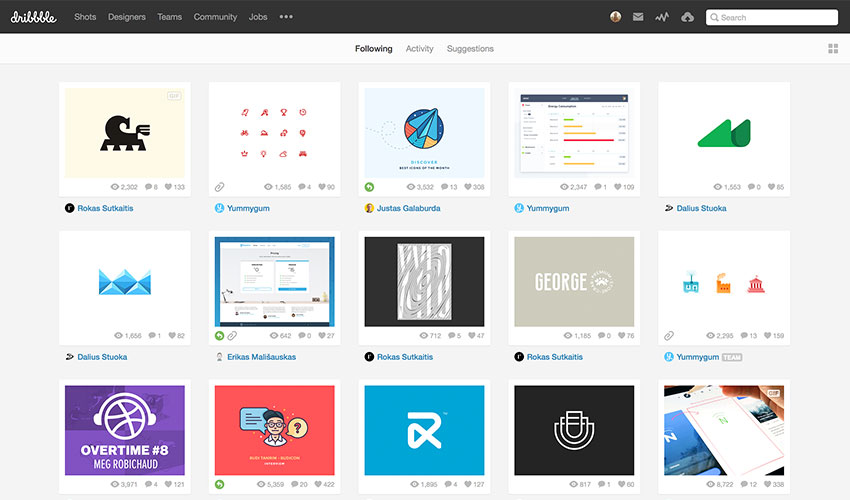Like the GEORGE shot with 76 likes
Image resolution: width=850 pixels, height=500 pixels.
626,336
